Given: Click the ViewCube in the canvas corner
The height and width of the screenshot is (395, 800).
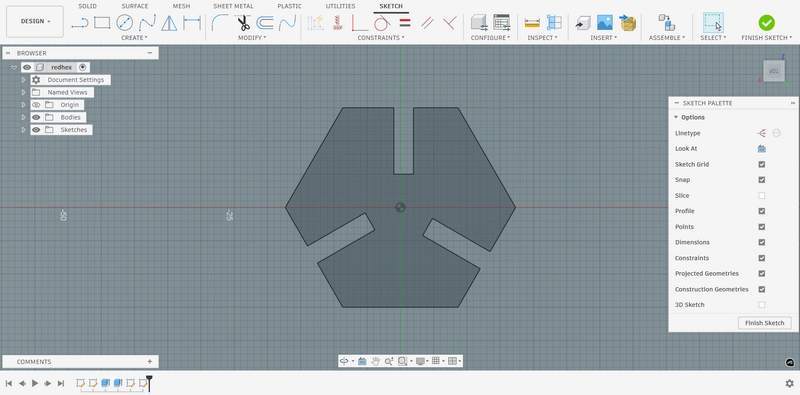Looking at the screenshot, I should 774,71.
